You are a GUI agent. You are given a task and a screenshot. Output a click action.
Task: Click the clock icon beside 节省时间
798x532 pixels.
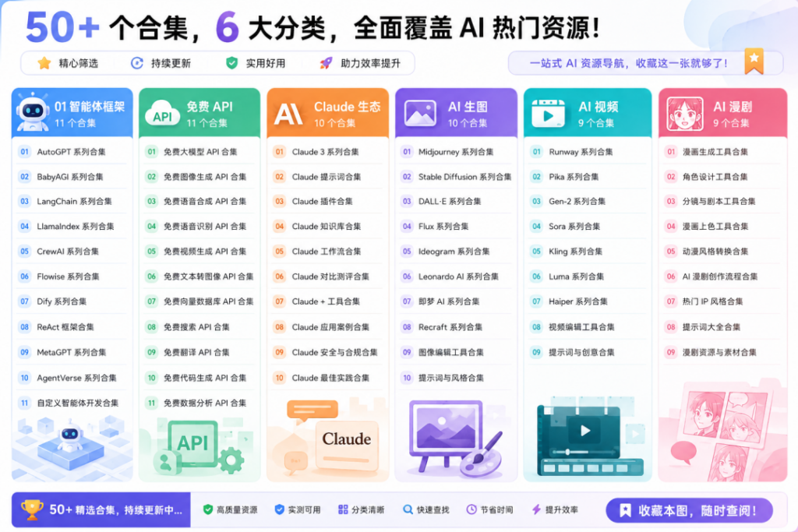[x=471, y=509]
